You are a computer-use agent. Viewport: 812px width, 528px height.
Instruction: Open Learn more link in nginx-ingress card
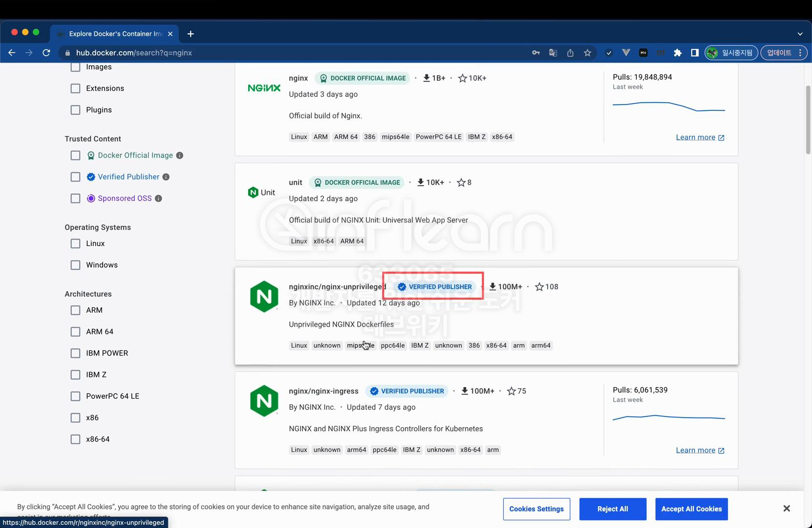pyautogui.click(x=700, y=450)
